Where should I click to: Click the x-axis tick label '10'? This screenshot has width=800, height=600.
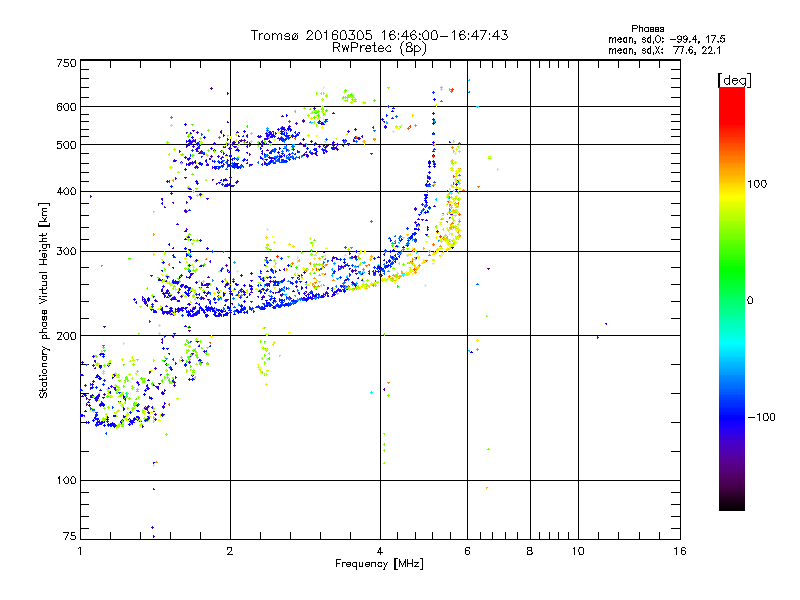point(578,551)
